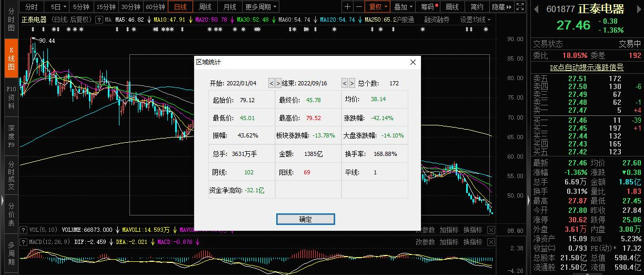
Task: Switch to the 周线 tab
Action: pos(205,7)
